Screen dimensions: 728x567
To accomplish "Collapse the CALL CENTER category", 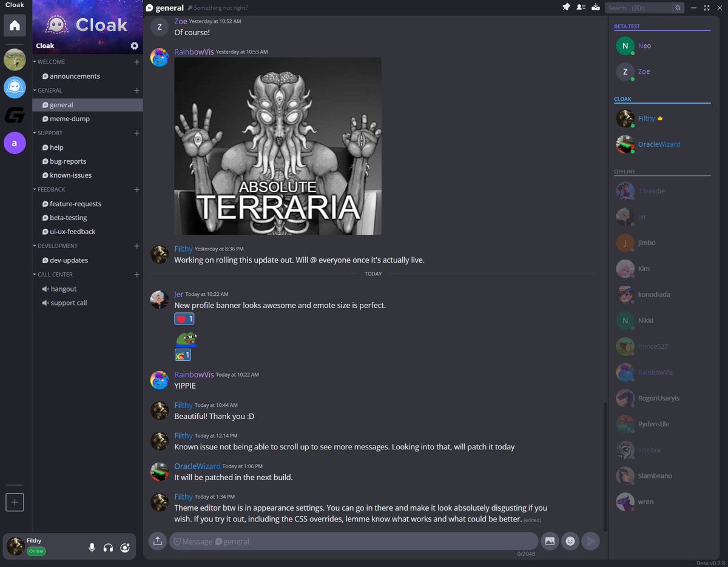I will (55, 274).
